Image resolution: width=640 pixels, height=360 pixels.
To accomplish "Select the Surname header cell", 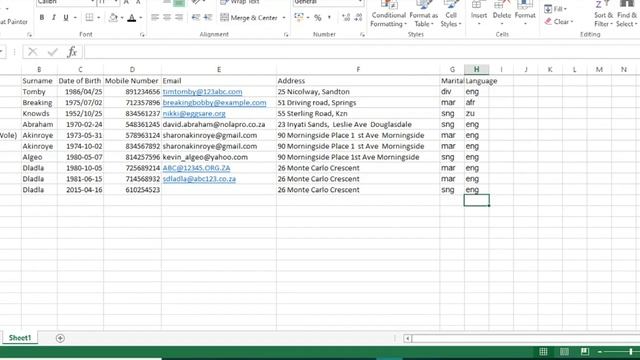I will click(40, 81).
